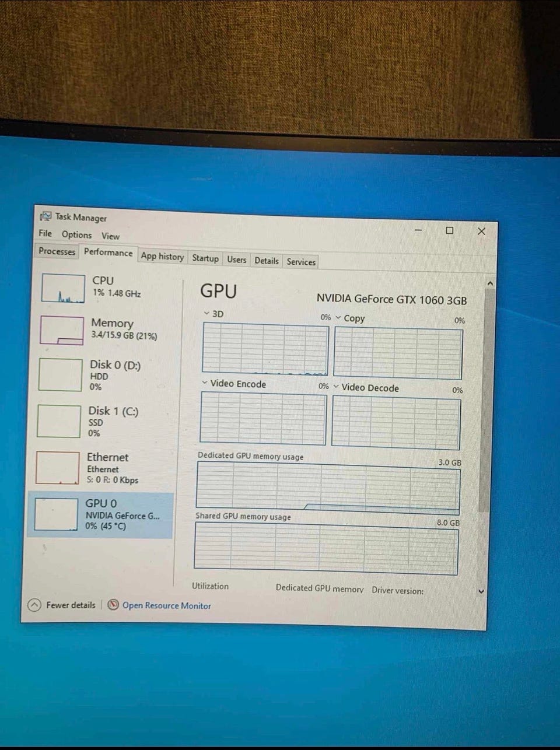Click the Resource Monitor icon
This screenshot has height=750, width=560.
pos(113,605)
